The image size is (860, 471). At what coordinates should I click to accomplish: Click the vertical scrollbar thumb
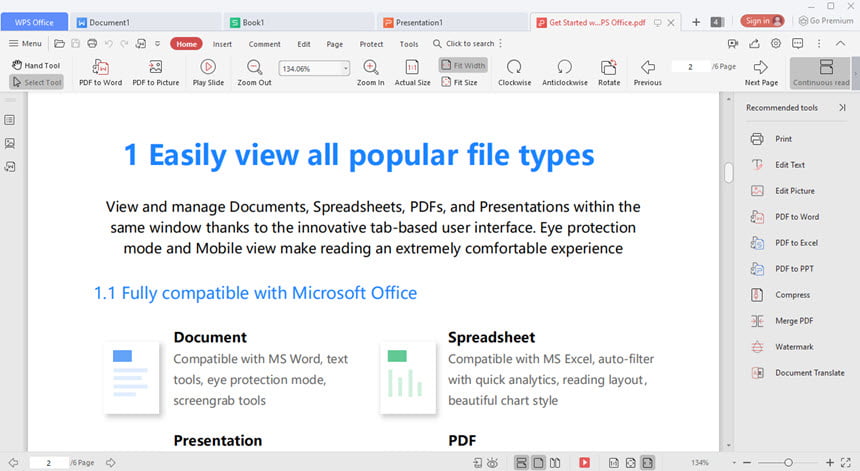728,173
